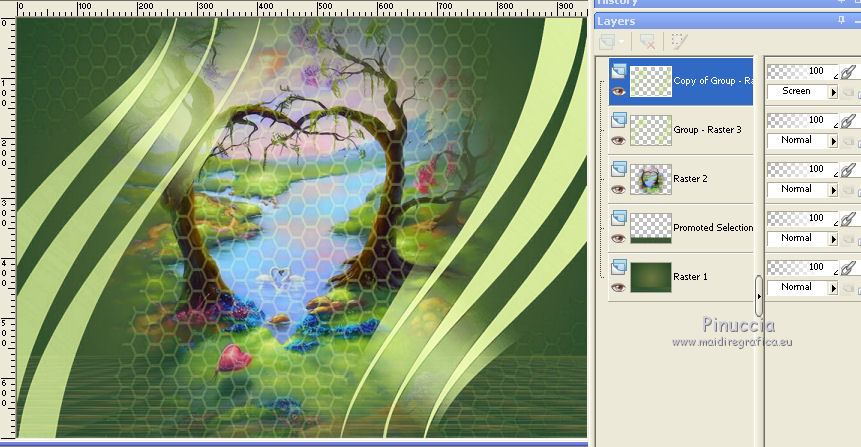Click the Delete Layer toolbar icon
Viewport: 861px width, 447px height.
(x=647, y=42)
